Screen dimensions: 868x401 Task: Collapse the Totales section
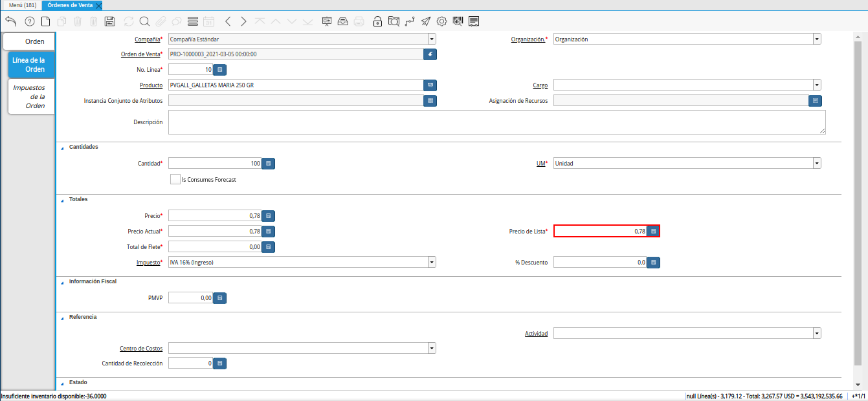pyautogui.click(x=62, y=200)
